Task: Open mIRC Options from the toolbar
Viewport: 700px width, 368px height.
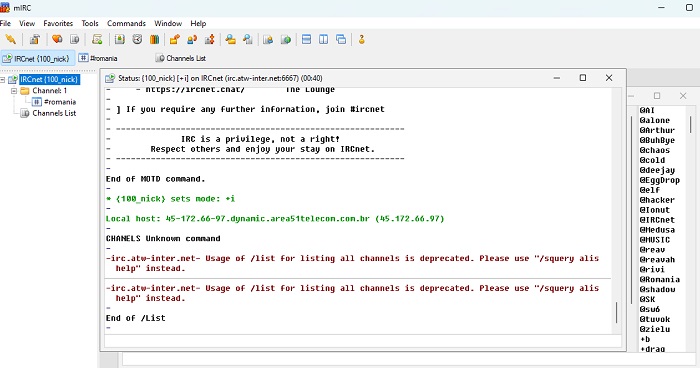Action: point(34,39)
